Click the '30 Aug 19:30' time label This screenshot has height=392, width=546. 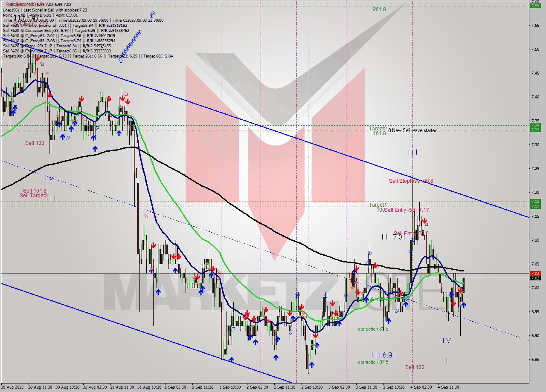(67, 387)
